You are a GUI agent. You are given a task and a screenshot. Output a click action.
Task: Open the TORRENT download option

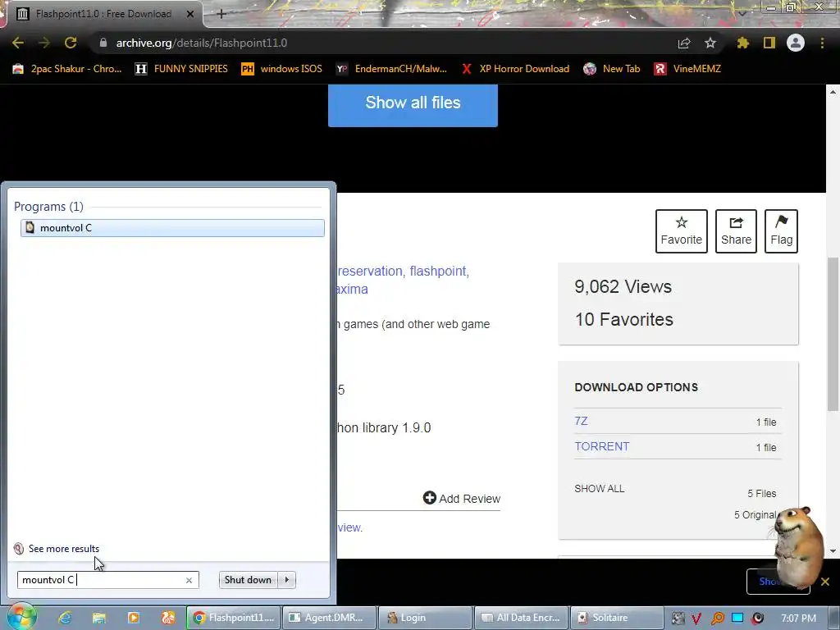[602, 446]
